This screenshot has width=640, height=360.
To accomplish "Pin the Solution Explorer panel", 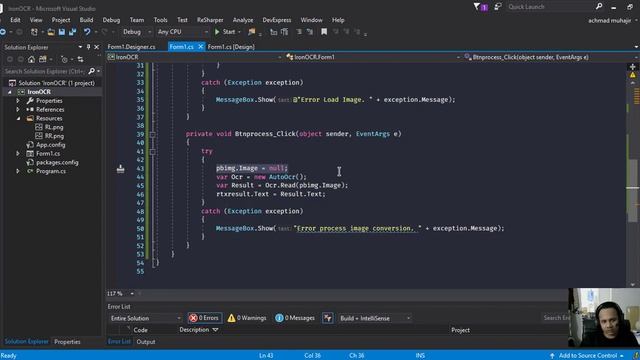I will pyautogui.click(x=88, y=47).
